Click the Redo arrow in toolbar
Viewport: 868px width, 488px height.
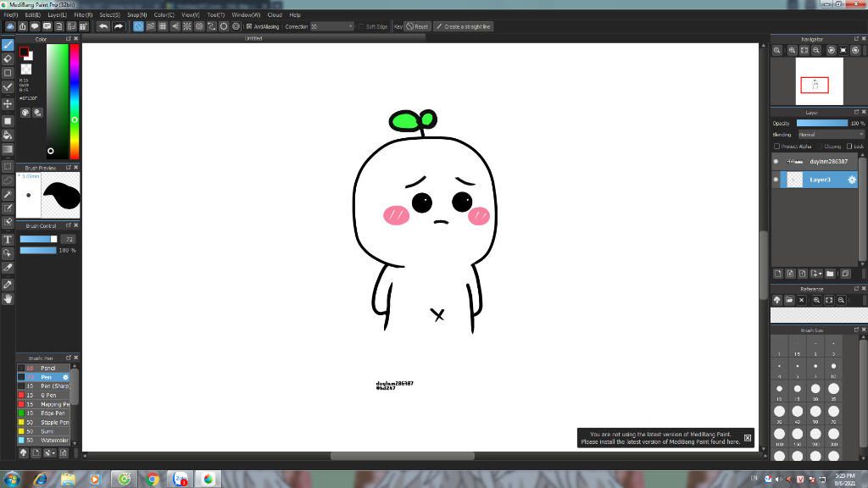[118, 26]
